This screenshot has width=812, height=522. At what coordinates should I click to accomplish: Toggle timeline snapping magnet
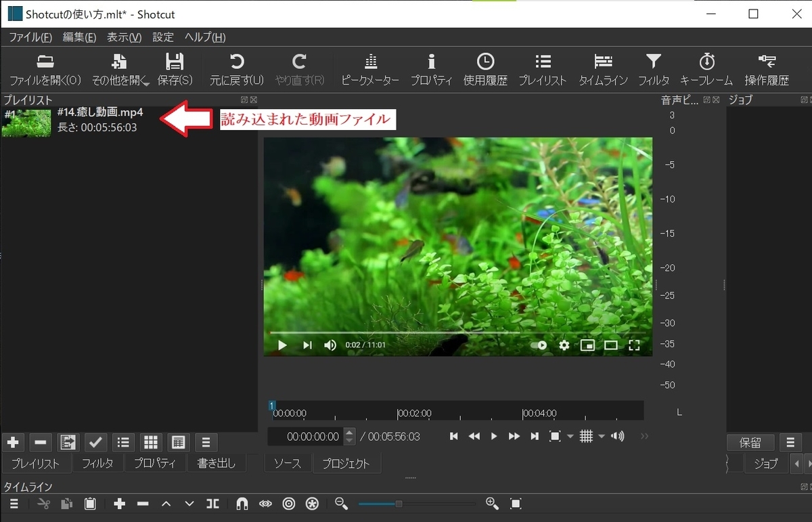point(242,504)
